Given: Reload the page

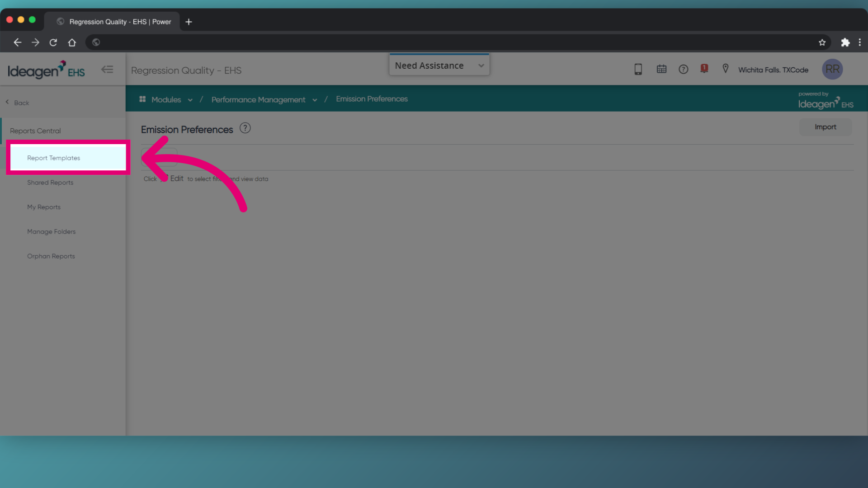Looking at the screenshot, I should coord(53,42).
